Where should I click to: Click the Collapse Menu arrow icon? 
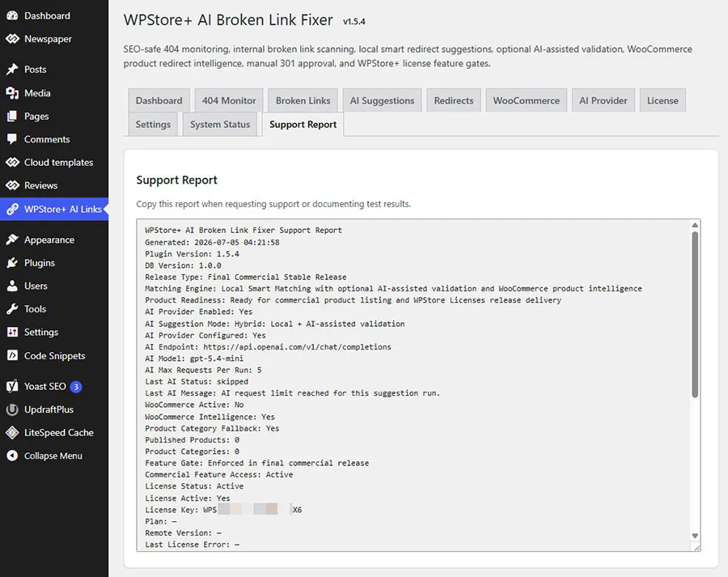[12, 456]
